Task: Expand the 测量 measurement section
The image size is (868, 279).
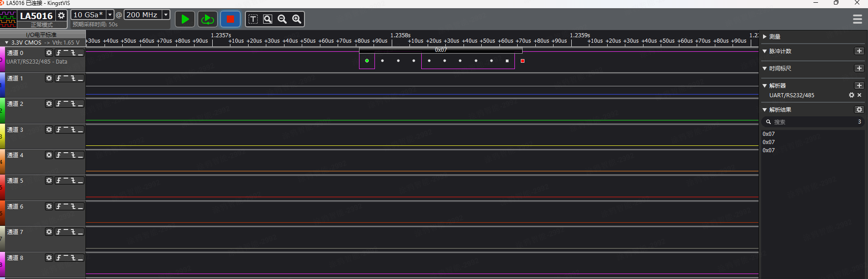Action: coord(765,36)
